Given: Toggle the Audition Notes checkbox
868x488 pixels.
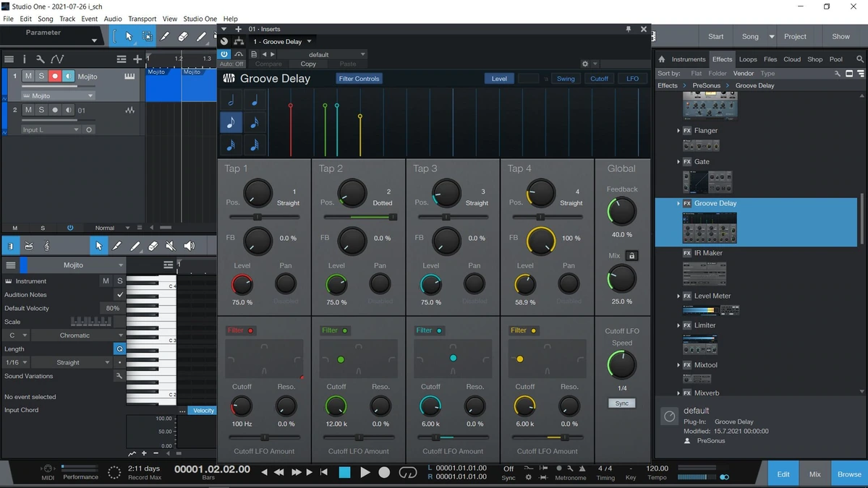Looking at the screenshot, I should 120,295.
